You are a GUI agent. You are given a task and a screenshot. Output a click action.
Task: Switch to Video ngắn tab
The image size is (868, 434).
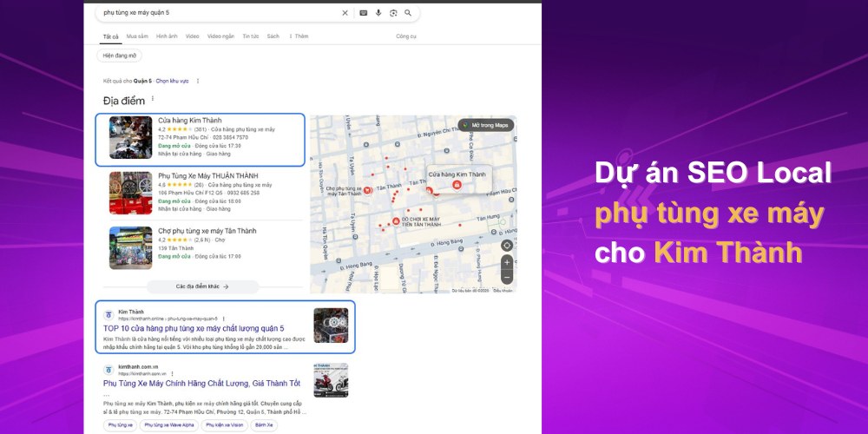click(x=220, y=36)
